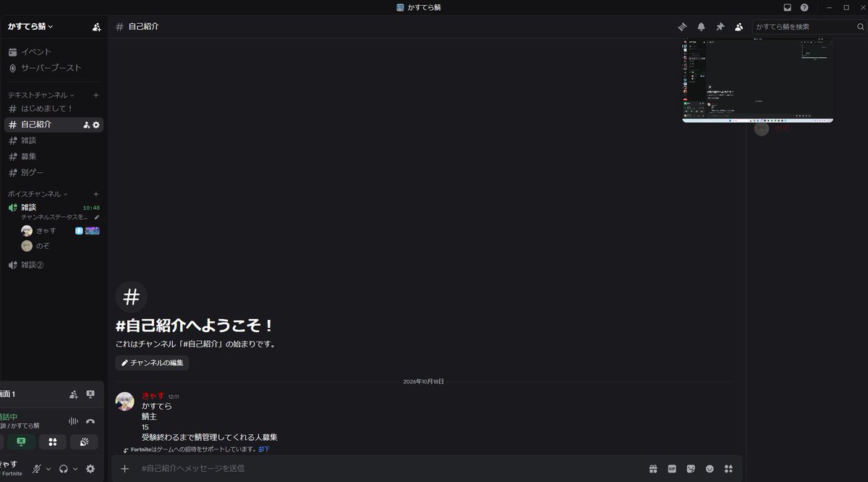Click the plus attach button in message box
The width and height of the screenshot is (868, 482).
point(124,469)
